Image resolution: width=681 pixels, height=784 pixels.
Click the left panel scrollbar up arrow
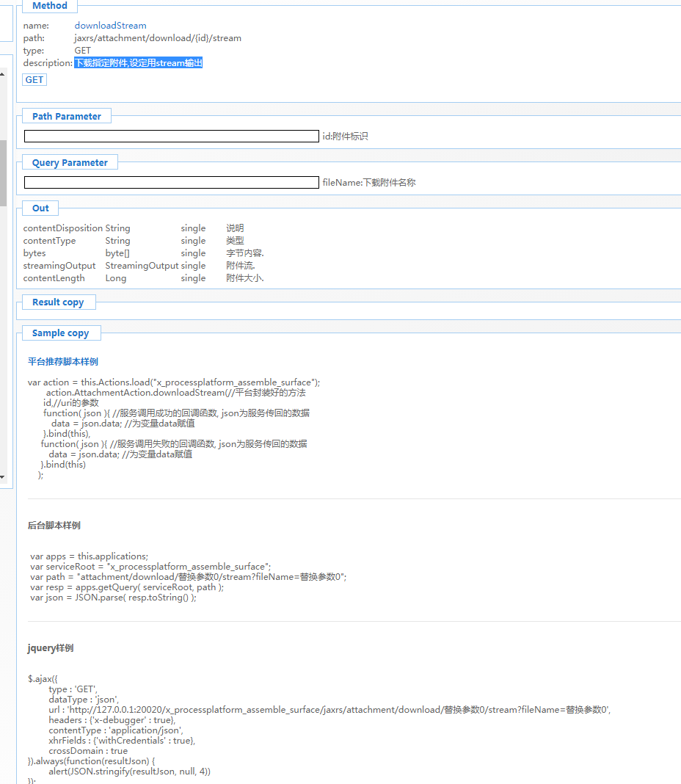pos(2,74)
